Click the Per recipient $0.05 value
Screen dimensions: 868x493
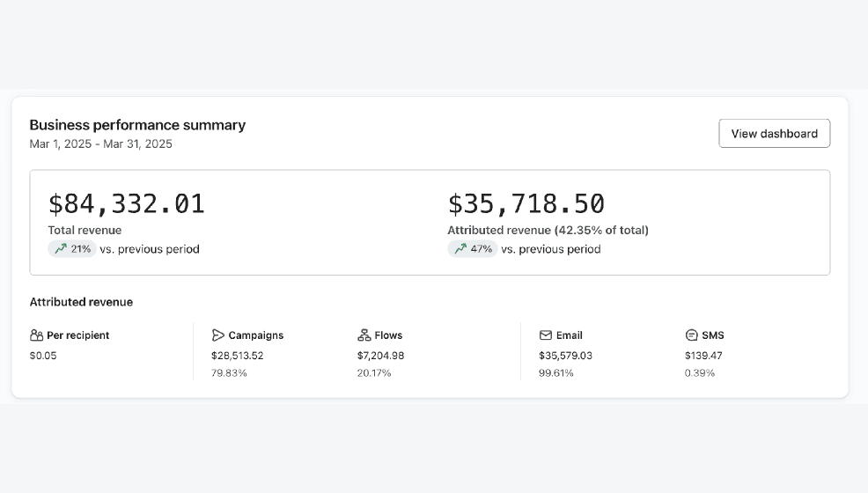43,356
